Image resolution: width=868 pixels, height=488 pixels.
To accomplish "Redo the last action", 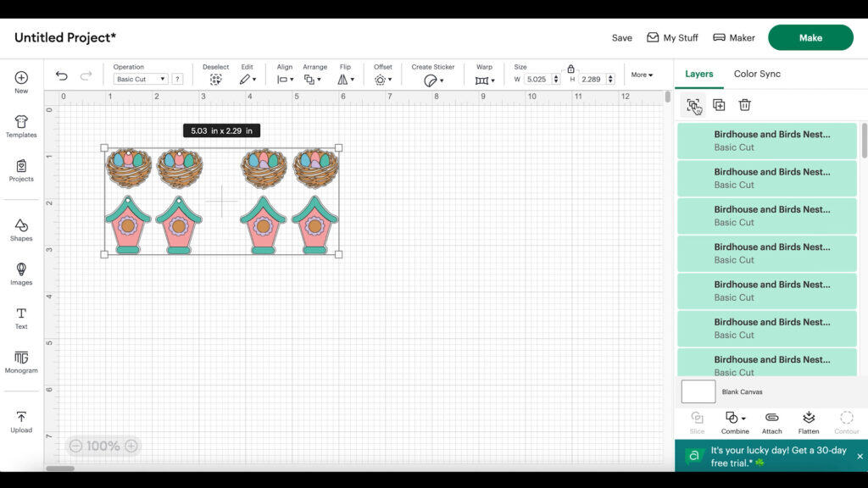I will coord(86,75).
